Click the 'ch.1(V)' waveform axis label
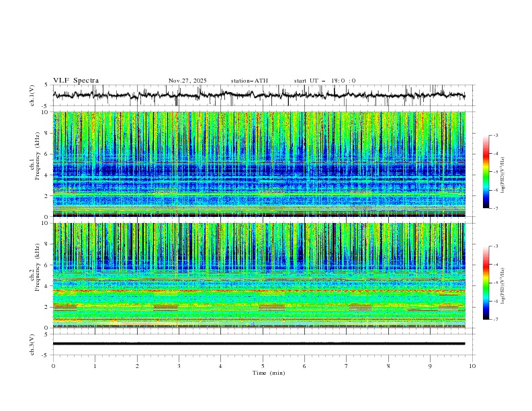 pyautogui.click(x=32, y=95)
